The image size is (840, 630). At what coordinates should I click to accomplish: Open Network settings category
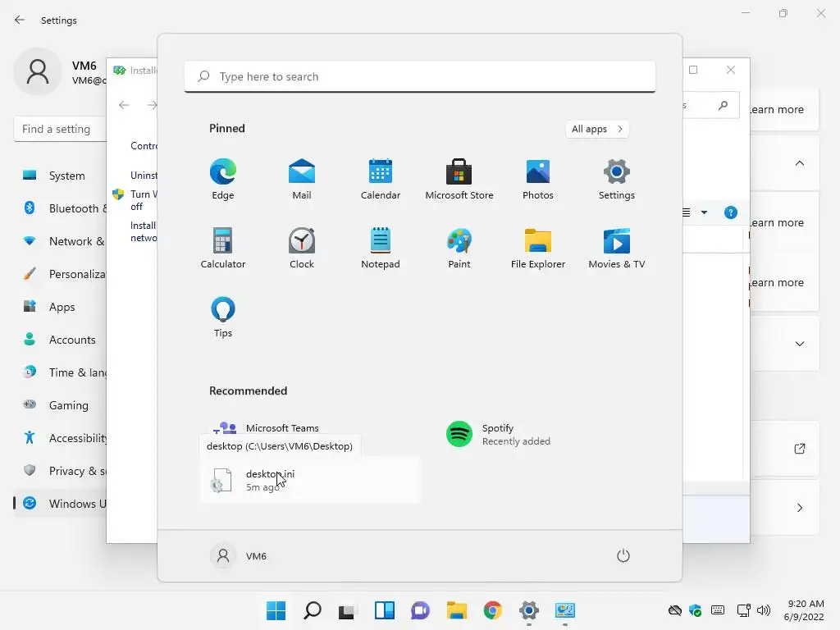coord(60,241)
